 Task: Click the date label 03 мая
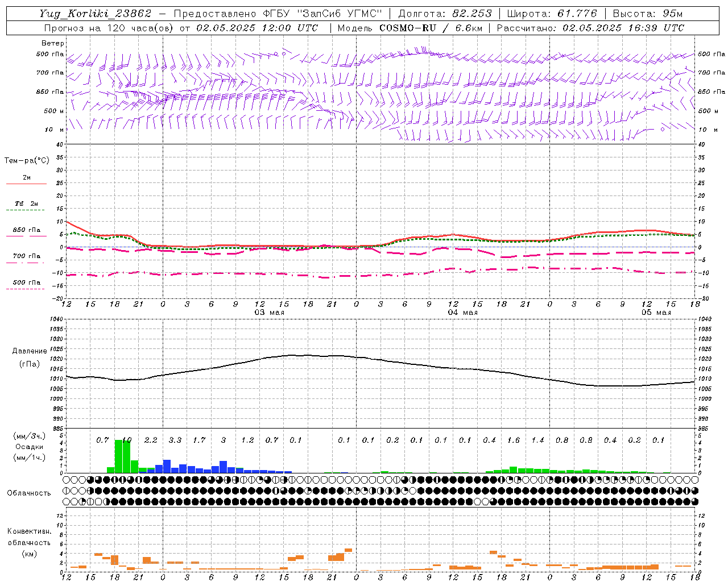(x=269, y=313)
